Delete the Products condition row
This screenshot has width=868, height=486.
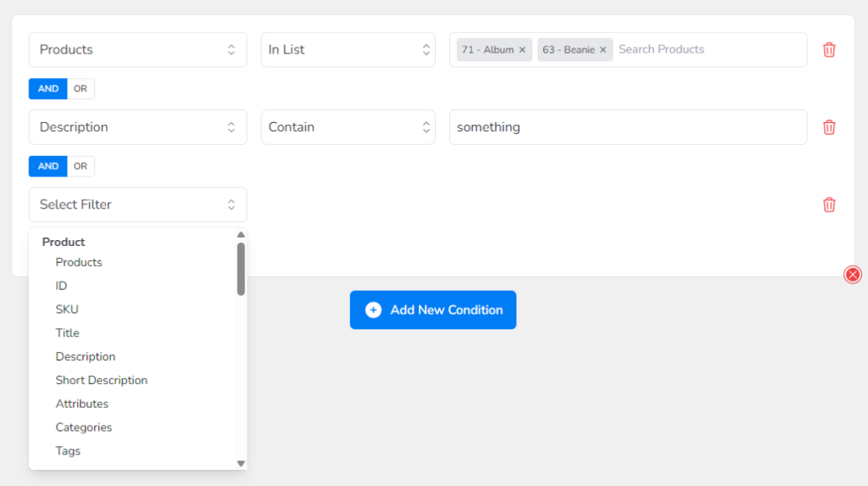(829, 50)
